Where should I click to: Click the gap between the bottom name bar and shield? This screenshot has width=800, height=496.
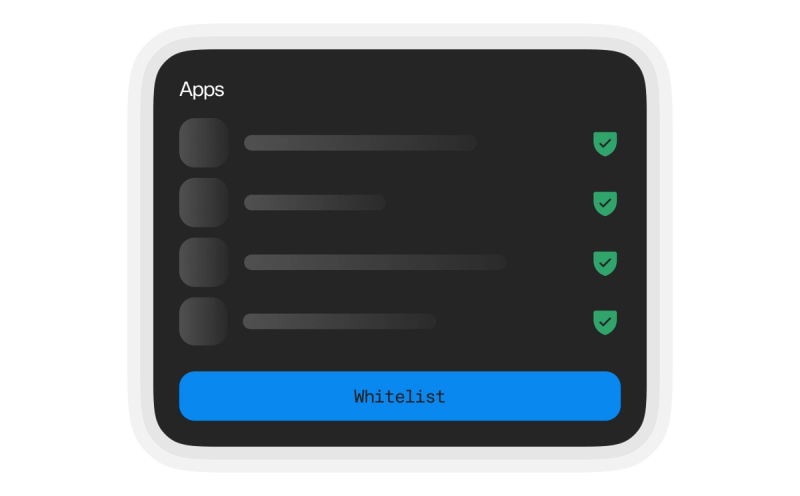[x=514, y=322]
